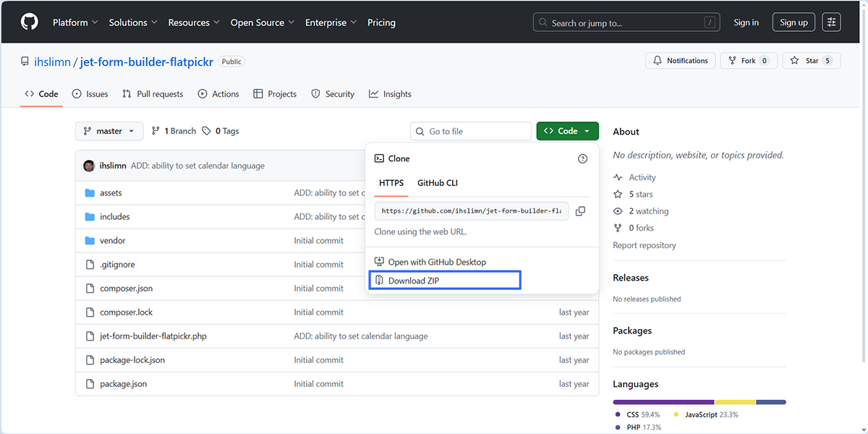Image resolution: width=868 pixels, height=434 pixels.
Task: Star the repository
Action: [812, 61]
